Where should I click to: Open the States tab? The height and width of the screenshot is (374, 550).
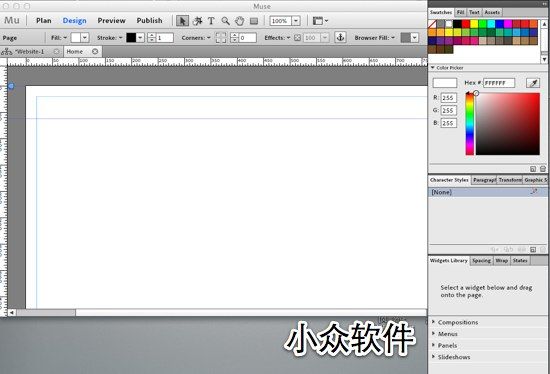520,261
